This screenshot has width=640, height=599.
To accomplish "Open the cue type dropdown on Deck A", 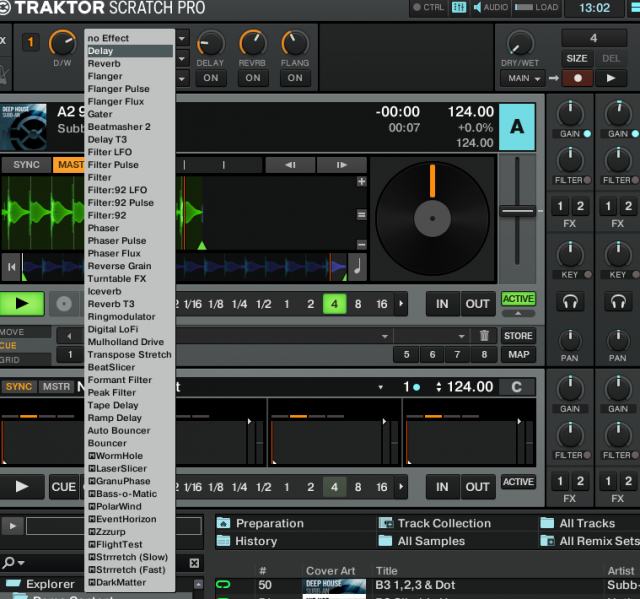I will click(461, 336).
